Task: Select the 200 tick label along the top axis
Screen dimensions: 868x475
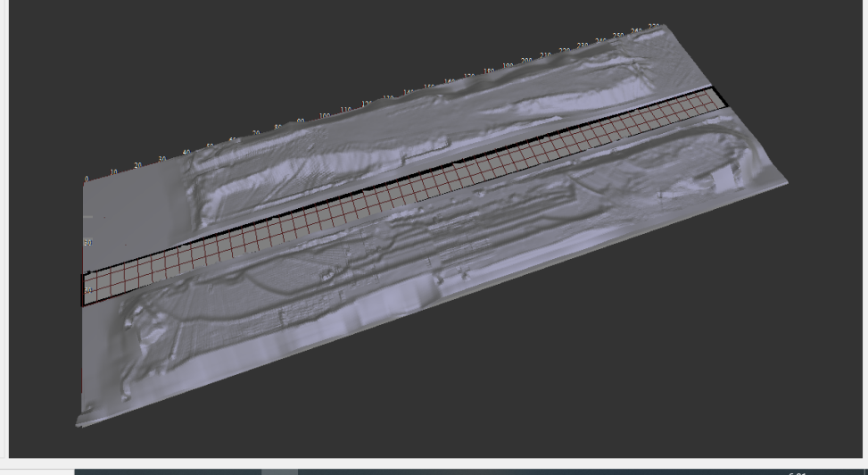Action: 526,61
